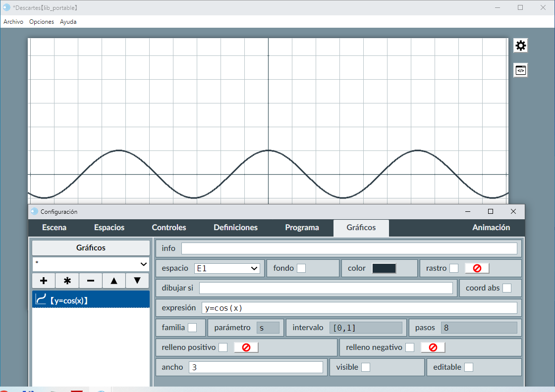Expand the graphics filter dropdown

pyautogui.click(x=91, y=264)
